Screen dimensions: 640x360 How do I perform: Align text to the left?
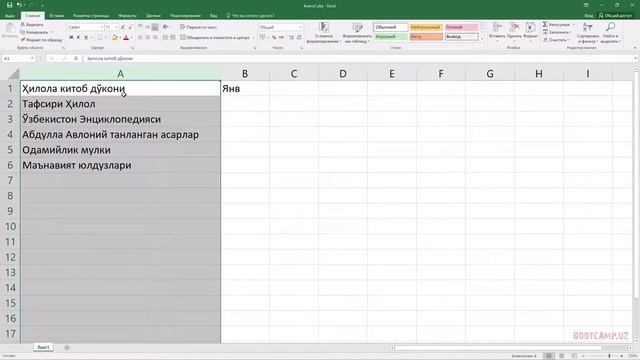pos(140,38)
